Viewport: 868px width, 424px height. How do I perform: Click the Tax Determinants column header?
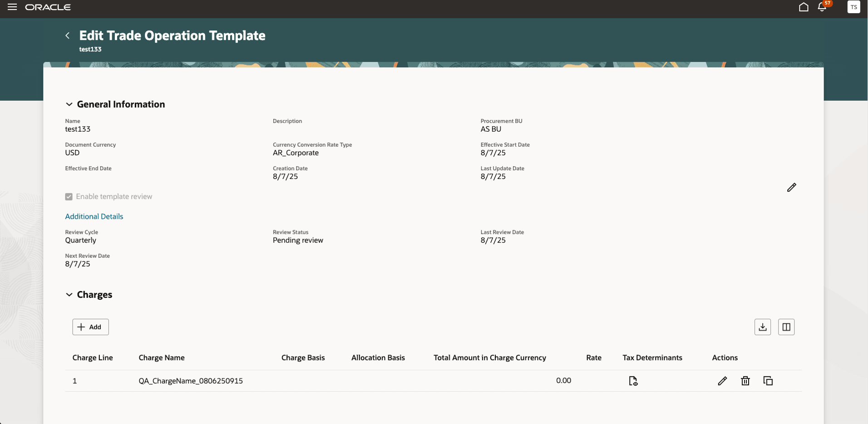click(x=652, y=358)
